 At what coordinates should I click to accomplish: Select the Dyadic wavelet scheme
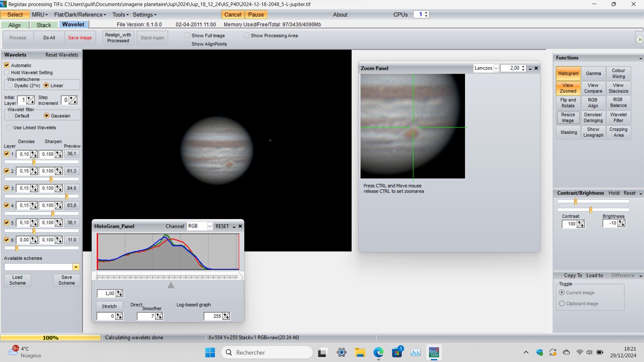pyautogui.click(x=10, y=86)
